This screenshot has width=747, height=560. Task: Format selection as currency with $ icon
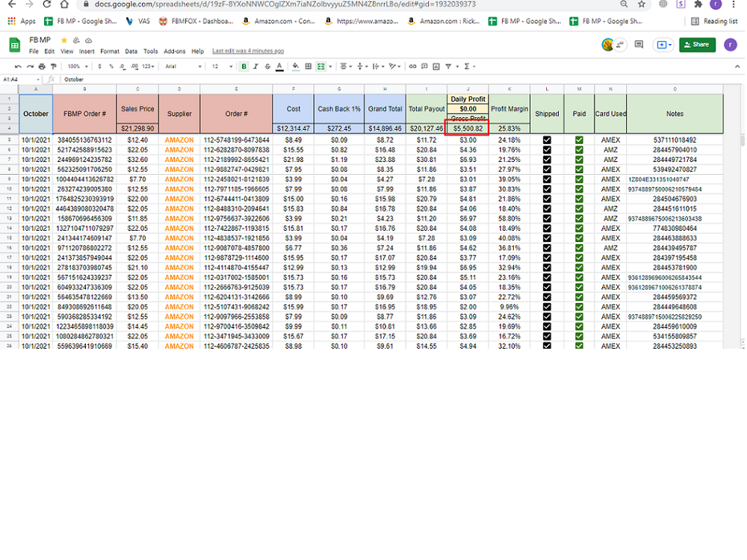click(x=99, y=66)
